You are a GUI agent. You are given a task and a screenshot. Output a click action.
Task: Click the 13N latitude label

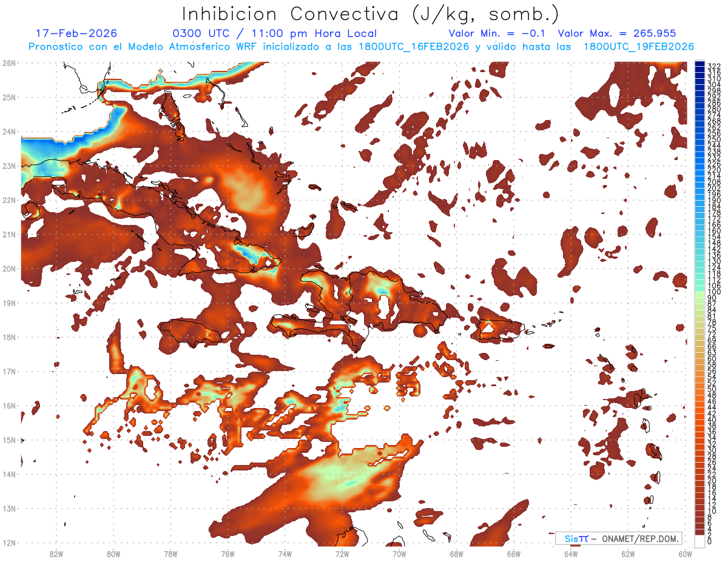(9, 509)
